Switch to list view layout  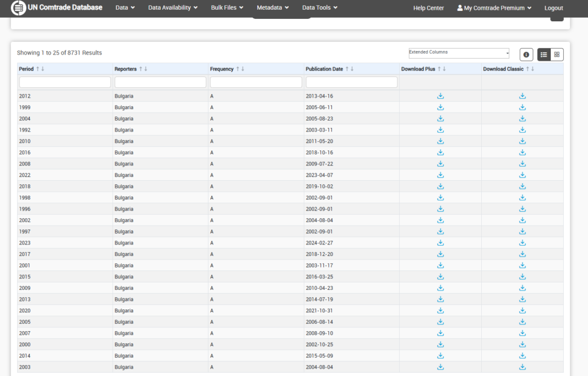click(x=544, y=55)
